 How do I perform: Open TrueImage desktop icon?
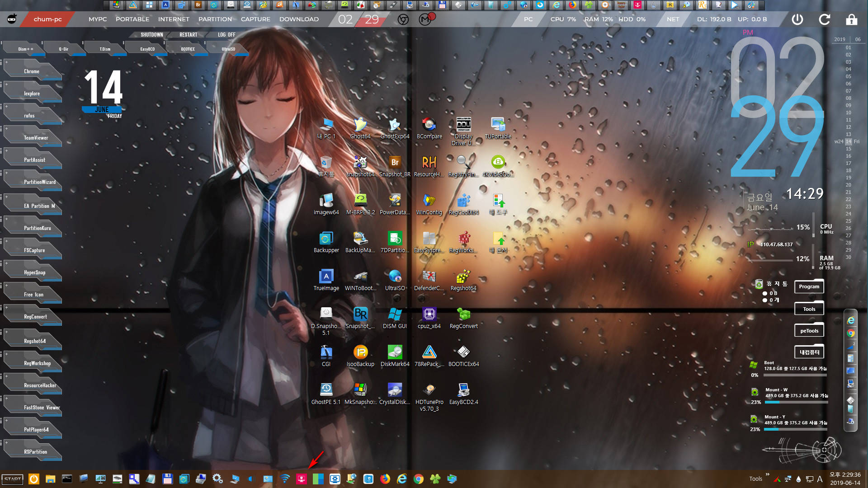(326, 280)
